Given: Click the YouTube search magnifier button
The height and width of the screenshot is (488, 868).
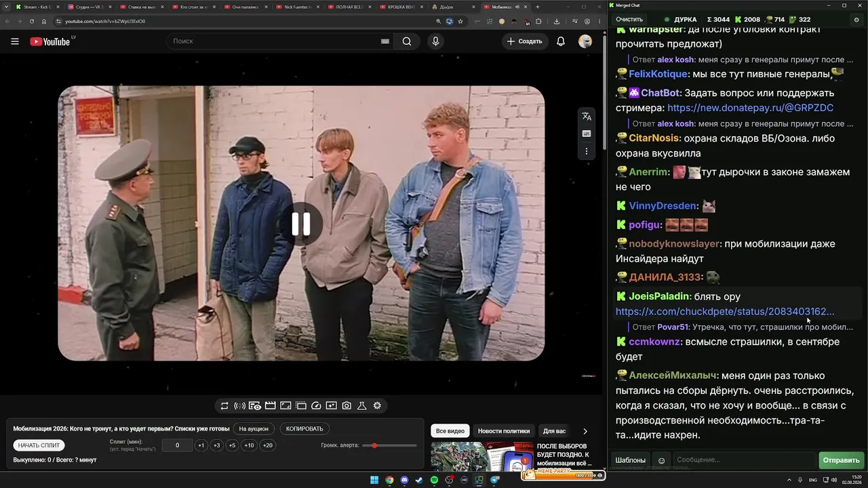Looking at the screenshot, I should pyautogui.click(x=407, y=41).
